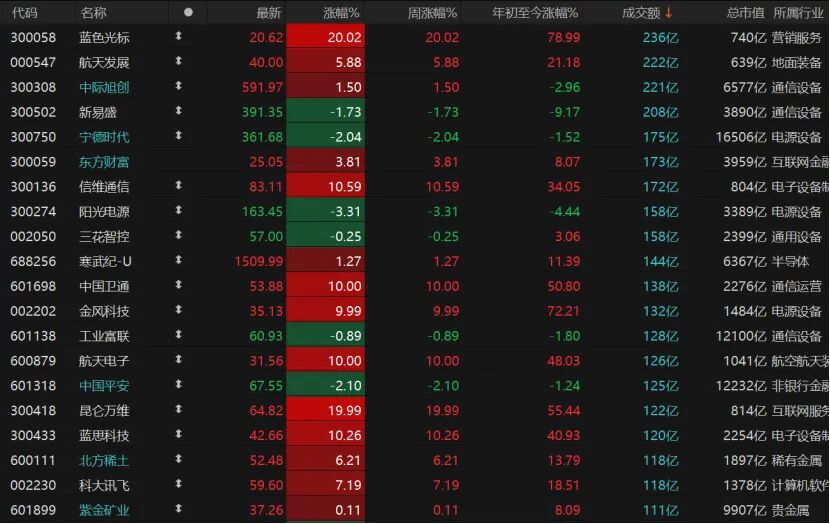This screenshot has height=524, width=830.
Task: Click the marker icon beside 信维通信
Action: tap(179, 186)
